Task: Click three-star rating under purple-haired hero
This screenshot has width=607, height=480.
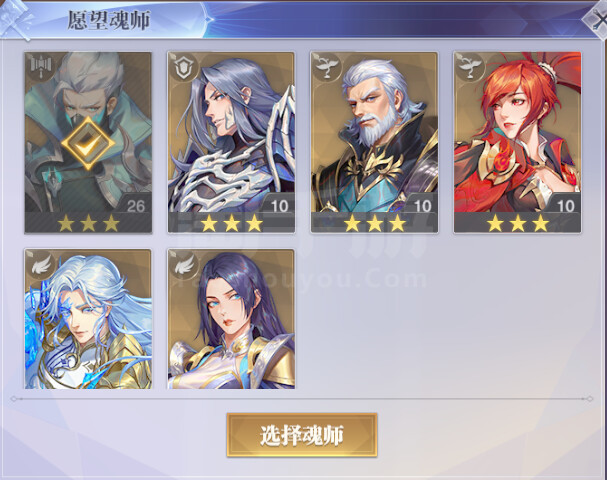Action: [x=231, y=223]
